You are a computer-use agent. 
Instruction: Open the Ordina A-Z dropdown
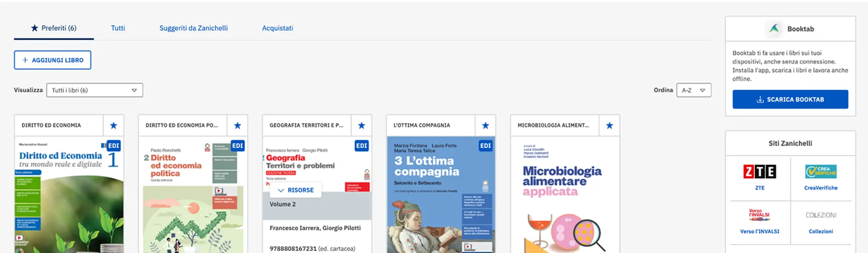(x=693, y=90)
